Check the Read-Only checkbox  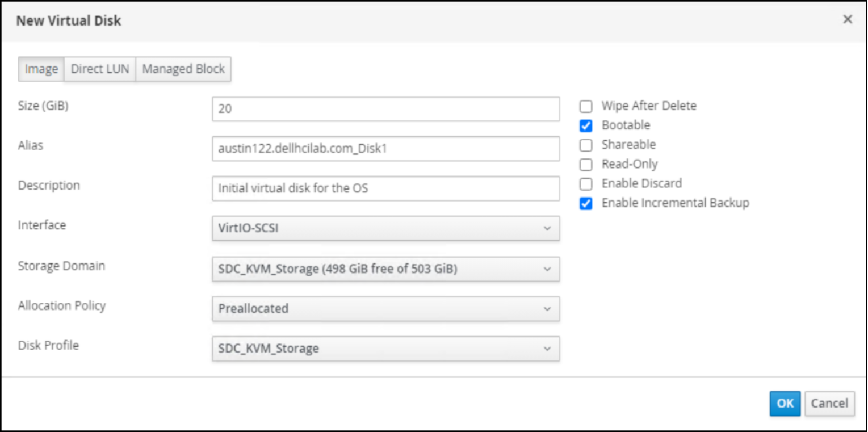[x=586, y=165]
